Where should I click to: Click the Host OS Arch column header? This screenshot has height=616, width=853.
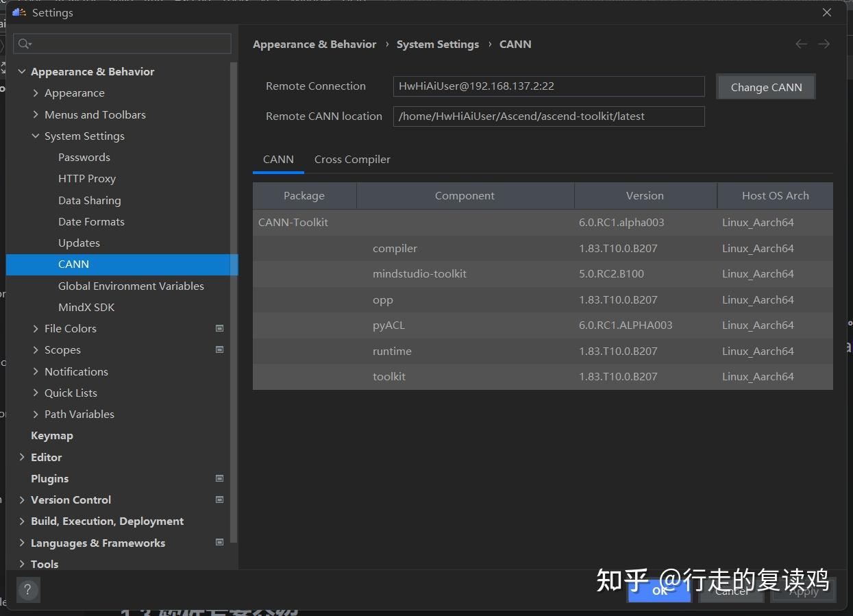point(775,195)
